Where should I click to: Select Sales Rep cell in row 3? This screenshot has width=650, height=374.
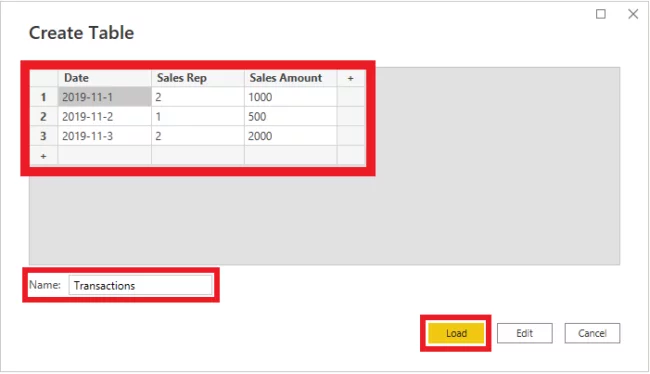point(198,136)
